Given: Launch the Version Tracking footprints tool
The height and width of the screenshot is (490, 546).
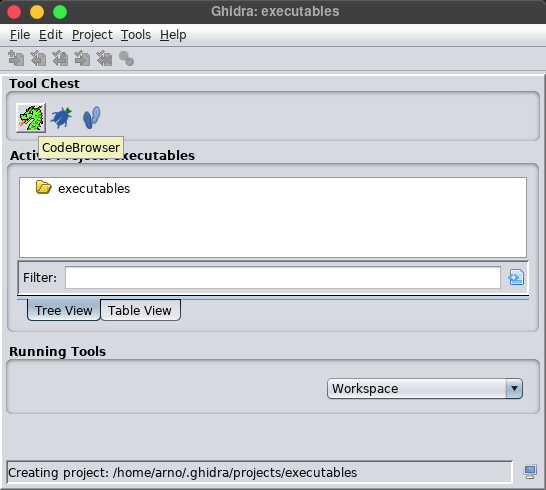Looking at the screenshot, I should tap(92, 118).
